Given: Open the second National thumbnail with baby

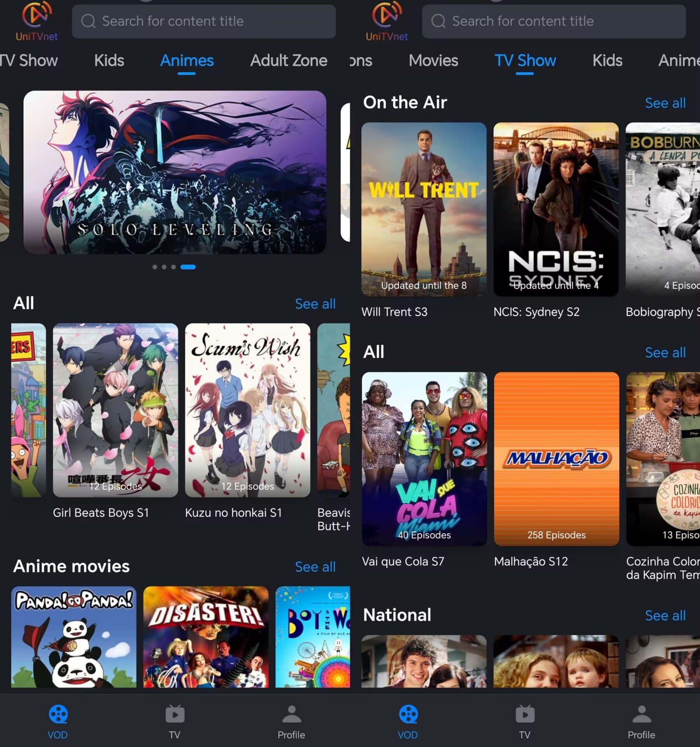Looking at the screenshot, I should click(x=556, y=661).
